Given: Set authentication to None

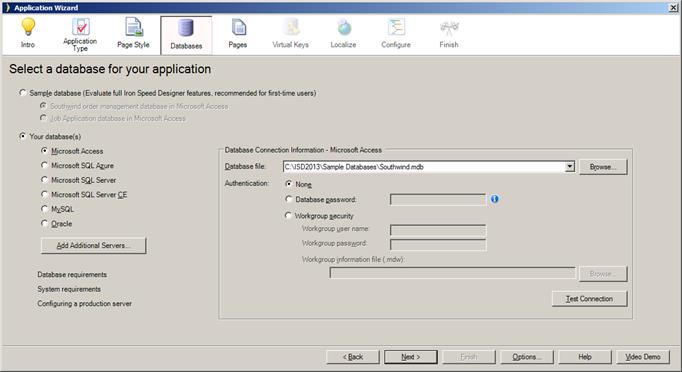Looking at the screenshot, I should click(x=288, y=184).
